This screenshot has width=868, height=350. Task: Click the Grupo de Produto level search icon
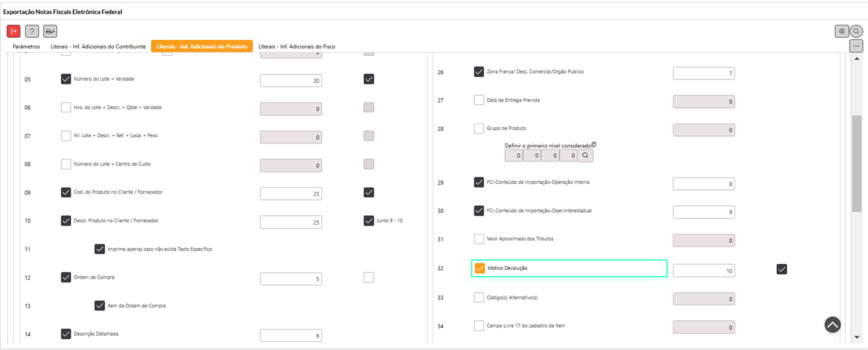585,156
